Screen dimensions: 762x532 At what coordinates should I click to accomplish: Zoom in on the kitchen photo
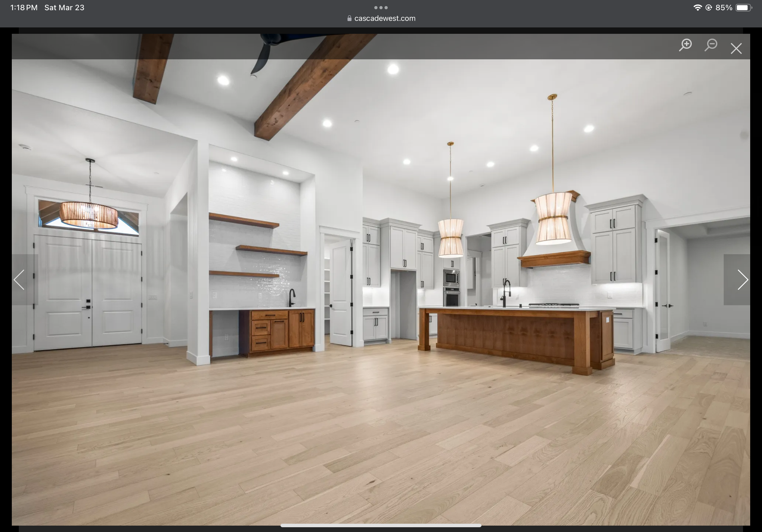tap(685, 45)
